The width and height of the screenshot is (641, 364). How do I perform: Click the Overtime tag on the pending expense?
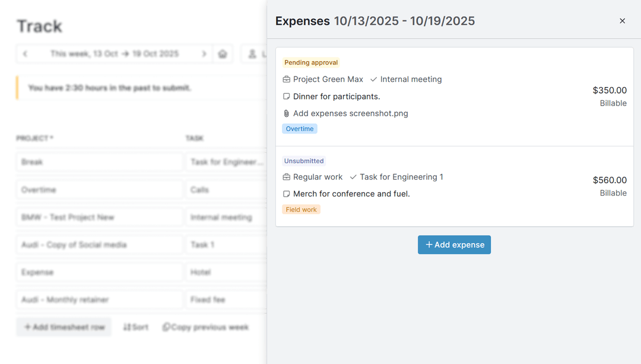coord(299,129)
